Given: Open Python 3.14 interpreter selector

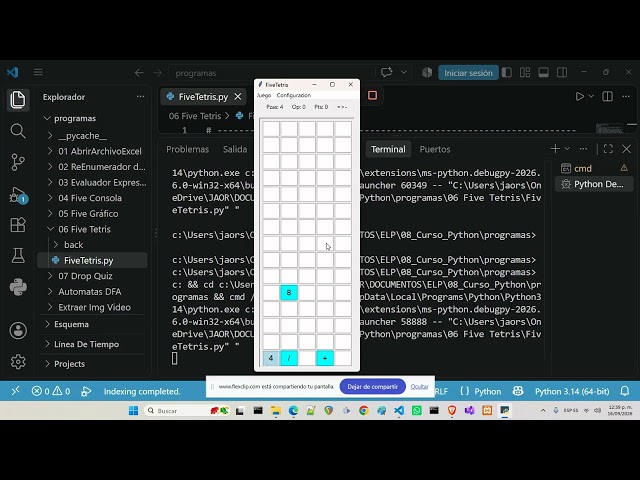Looking at the screenshot, I should click(x=572, y=391).
